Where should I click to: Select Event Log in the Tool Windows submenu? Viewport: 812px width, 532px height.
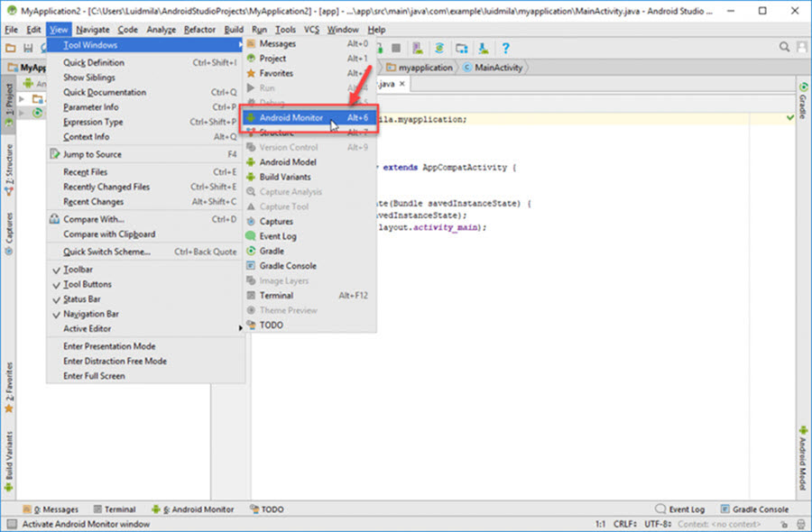tap(309, 236)
